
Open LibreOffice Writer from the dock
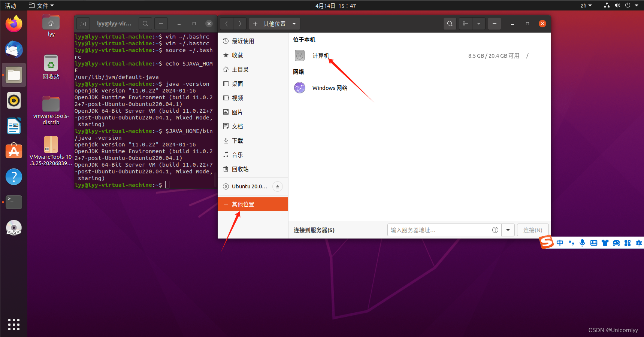14,126
